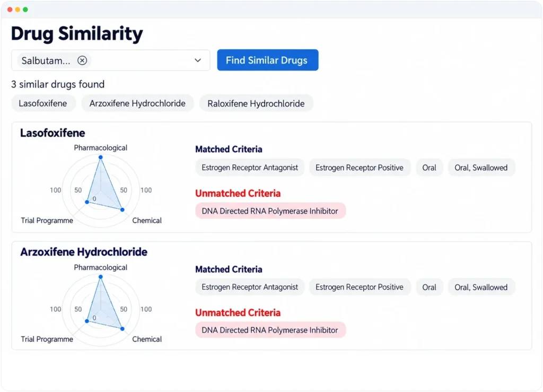This screenshot has height=392, width=543.
Task: Click Oral, Swallowed tag under Arzoxifene Hydrochloride
Action: click(481, 287)
